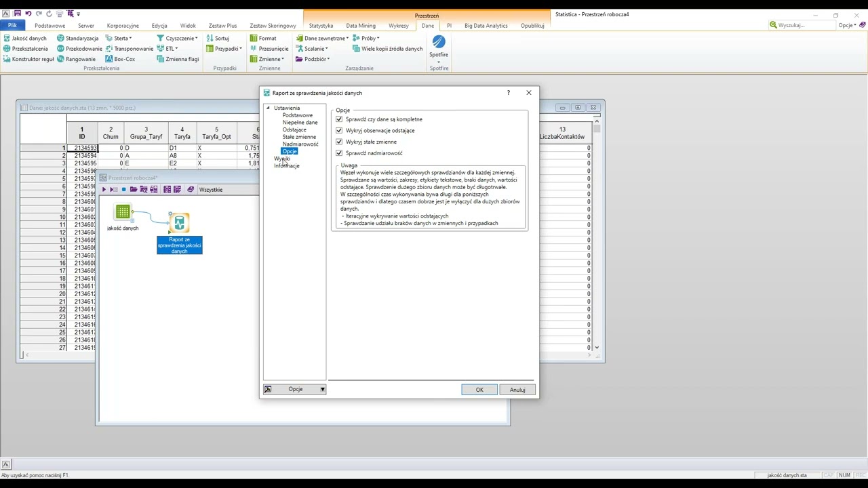Select Przekształcenia in the Dane ribbon
The width and height of the screenshot is (868, 488).
[25, 49]
